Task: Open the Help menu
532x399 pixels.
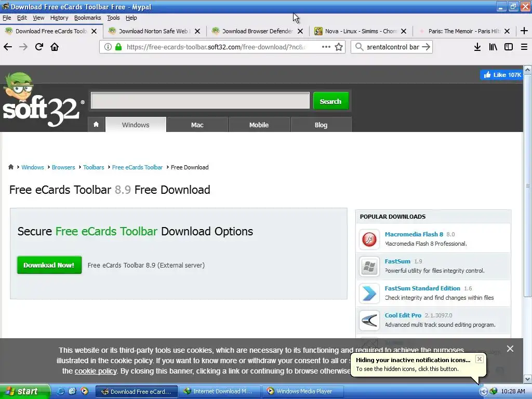Action: click(131, 18)
